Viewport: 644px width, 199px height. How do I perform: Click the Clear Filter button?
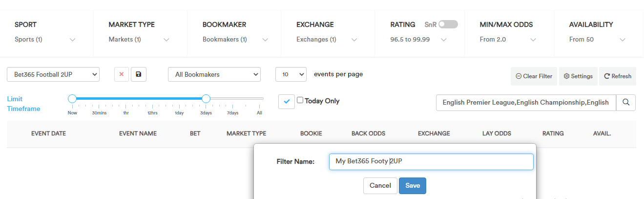pyautogui.click(x=534, y=76)
